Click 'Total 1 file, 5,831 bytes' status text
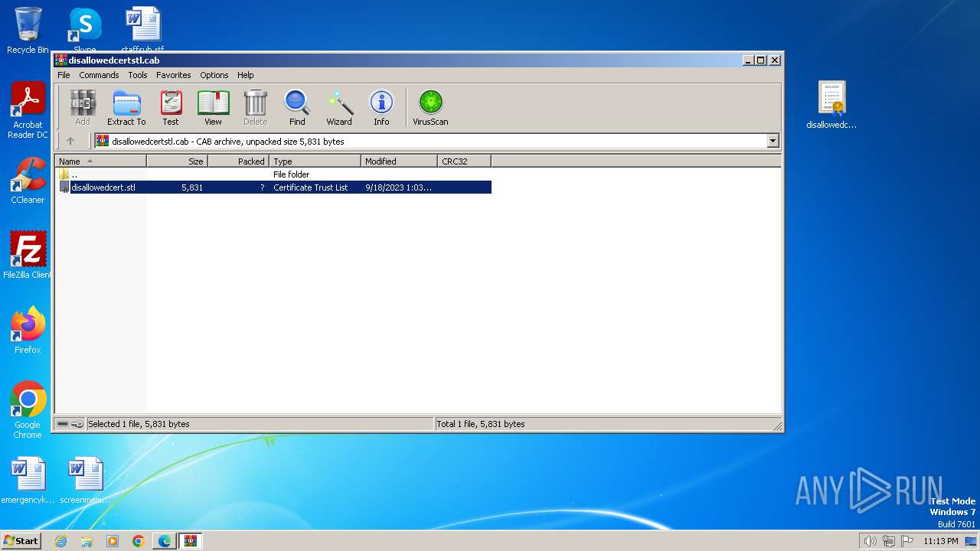The width and height of the screenshot is (980, 551). [x=481, y=424]
